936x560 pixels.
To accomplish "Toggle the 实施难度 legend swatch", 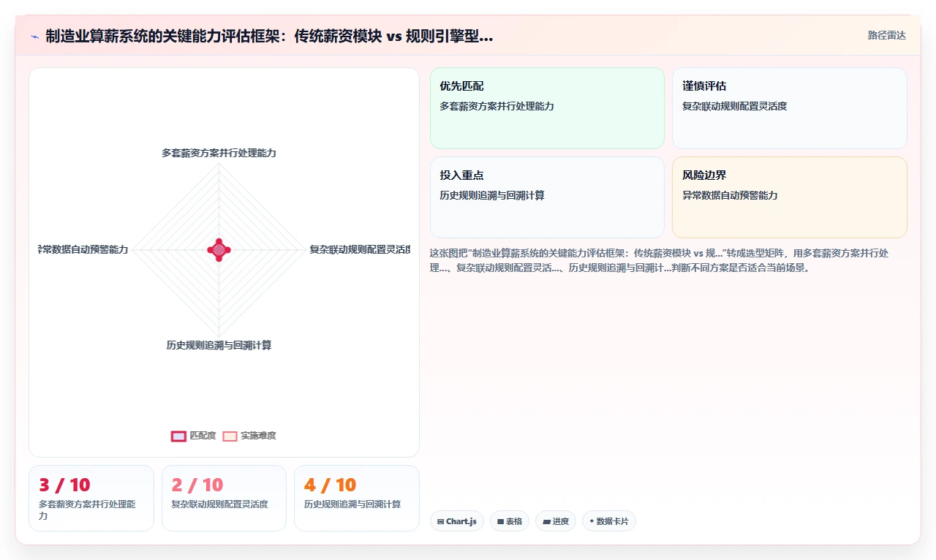I will tap(230, 436).
